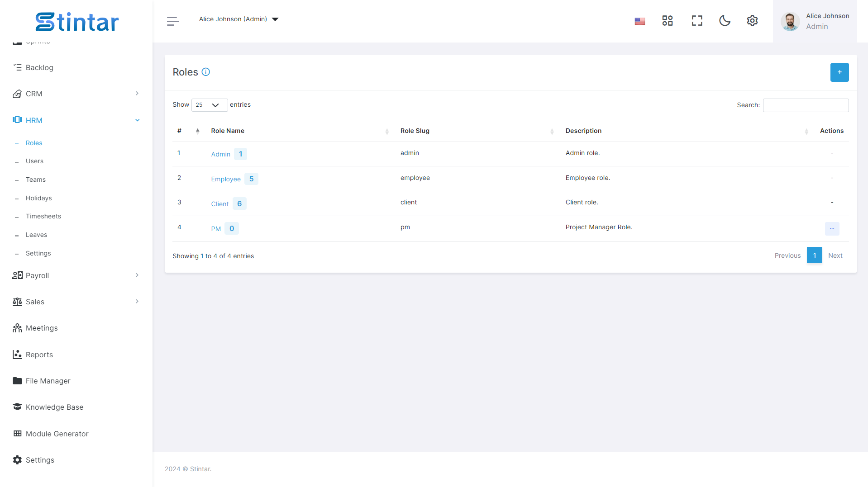Add a new role with plus button

[839, 72]
